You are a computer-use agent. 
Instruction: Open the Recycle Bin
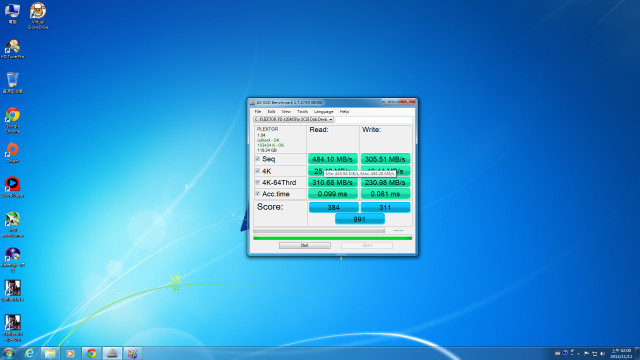13,82
